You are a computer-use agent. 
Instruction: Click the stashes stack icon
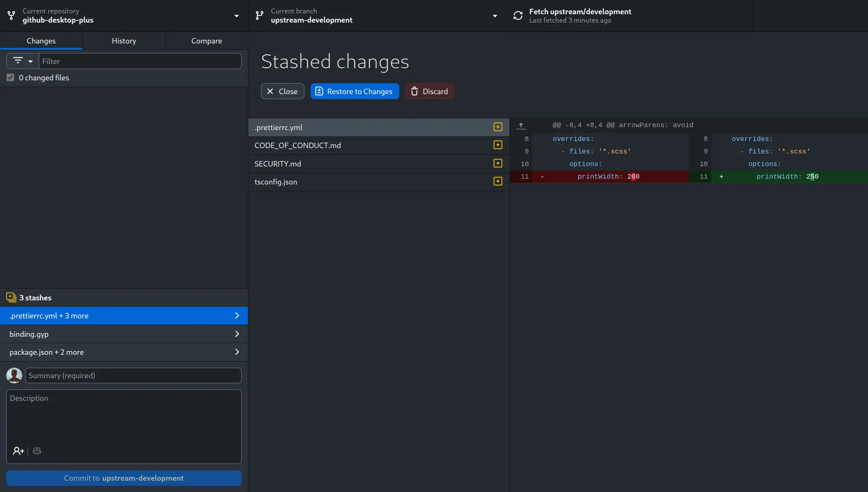[x=11, y=297]
